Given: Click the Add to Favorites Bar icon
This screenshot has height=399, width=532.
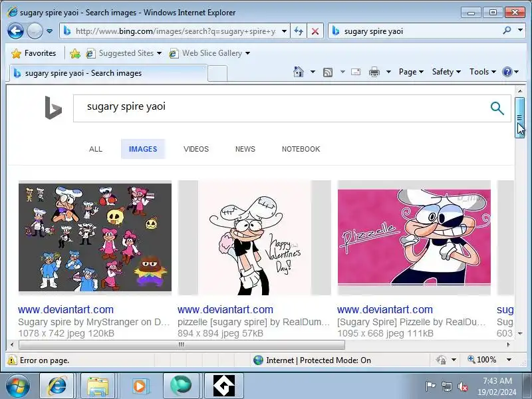Looking at the screenshot, I should tap(75, 53).
